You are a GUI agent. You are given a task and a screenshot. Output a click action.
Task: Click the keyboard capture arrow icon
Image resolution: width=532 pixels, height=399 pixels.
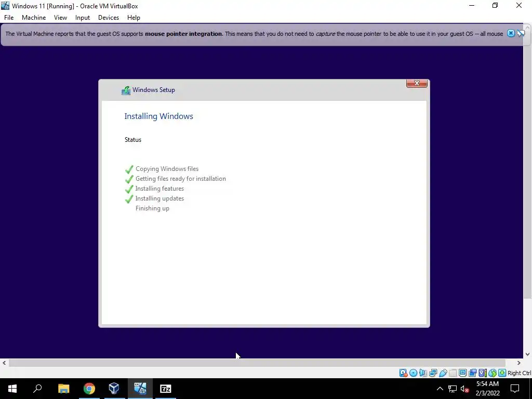[x=502, y=373]
